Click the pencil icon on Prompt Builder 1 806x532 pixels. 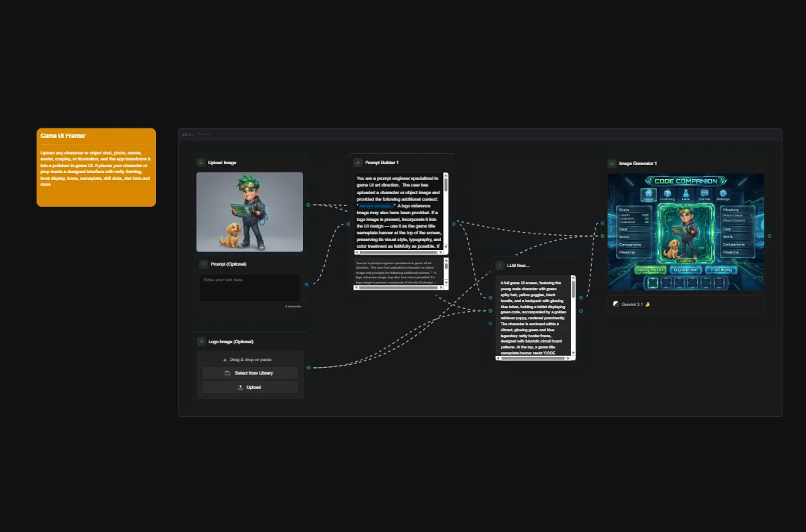(x=357, y=163)
